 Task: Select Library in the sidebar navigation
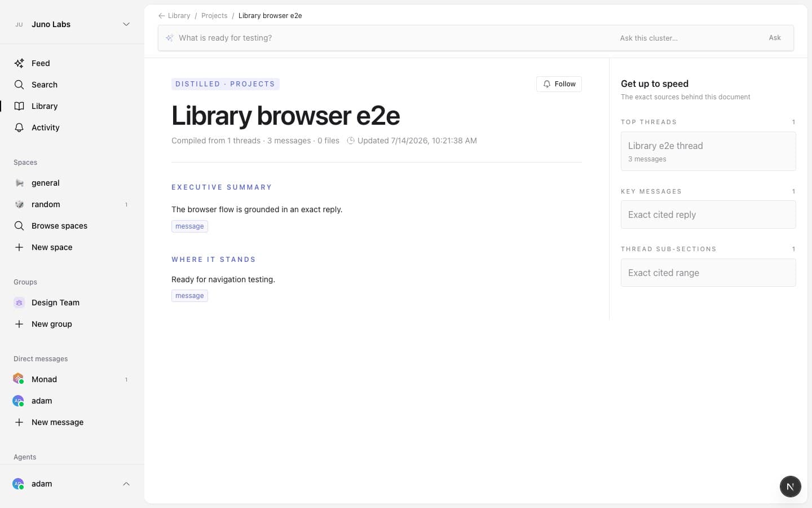[x=45, y=106]
